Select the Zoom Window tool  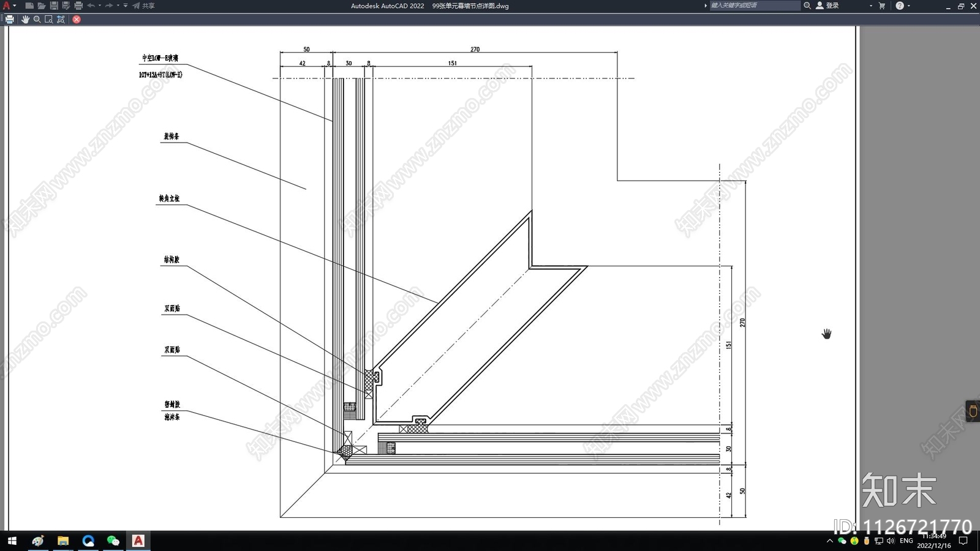48,19
